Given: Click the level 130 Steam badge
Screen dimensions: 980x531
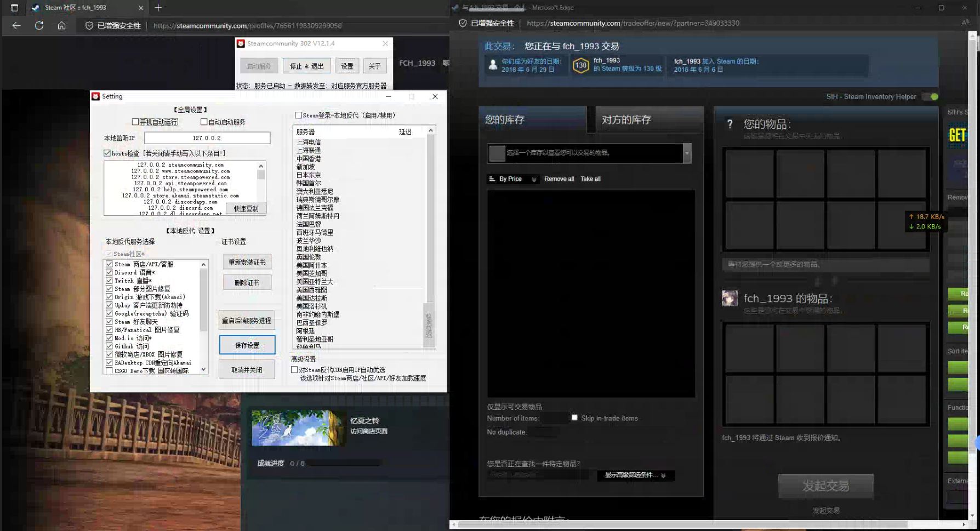Looking at the screenshot, I should 581,65.
